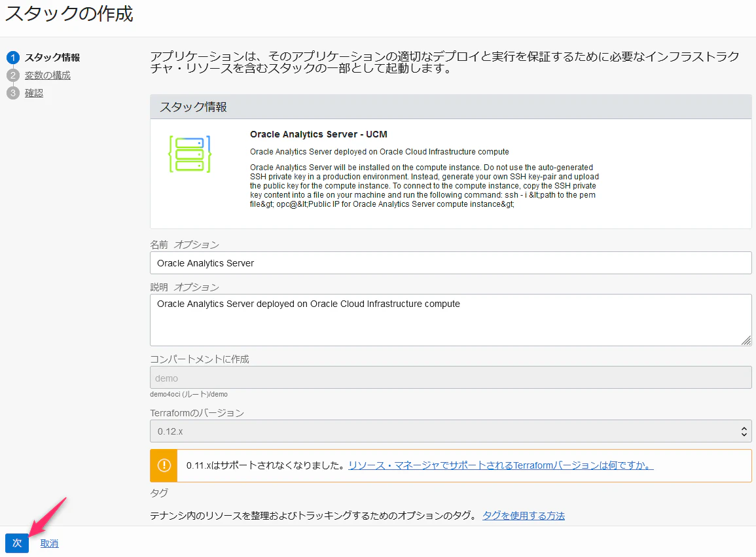Viewport: 756px width, 557px height.
Task: Open the タグを使用する方法 link
Action: 524,516
